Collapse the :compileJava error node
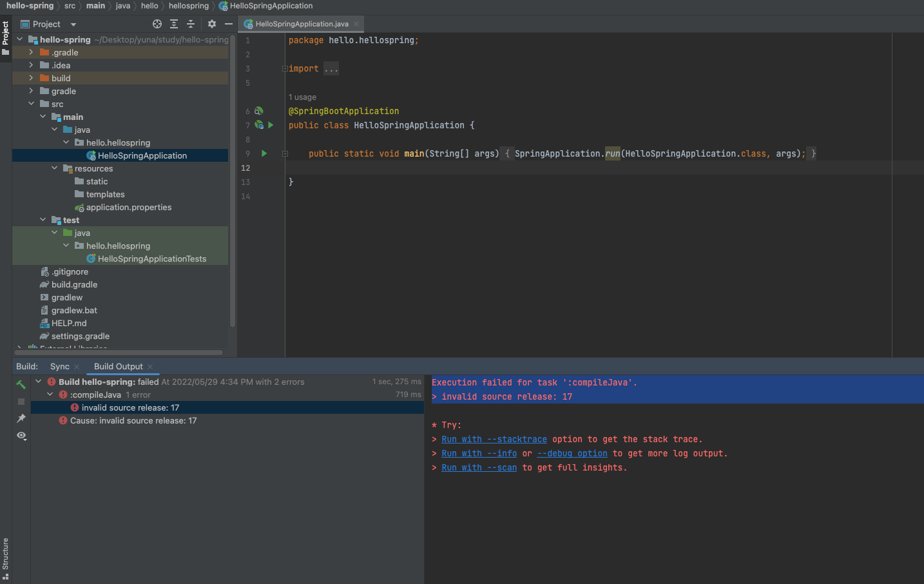The image size is (924, 584). (x=50, y=394)
